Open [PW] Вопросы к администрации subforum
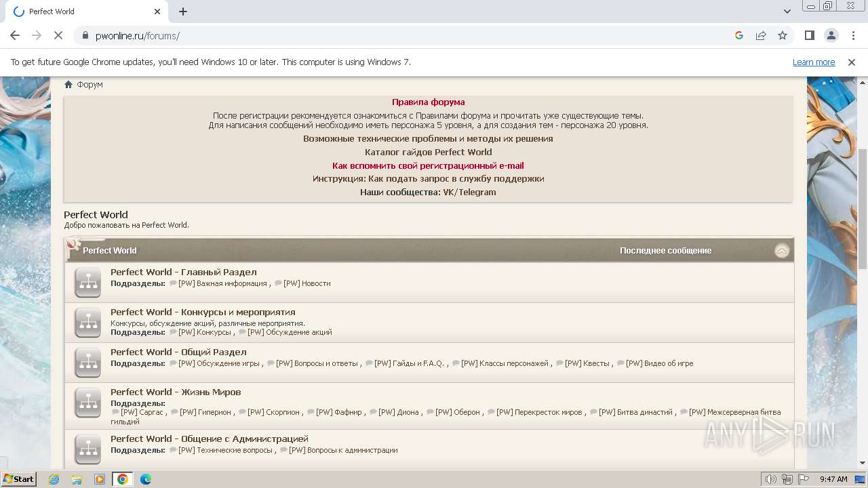Viewport: 868px width, 488px height. 343,451
